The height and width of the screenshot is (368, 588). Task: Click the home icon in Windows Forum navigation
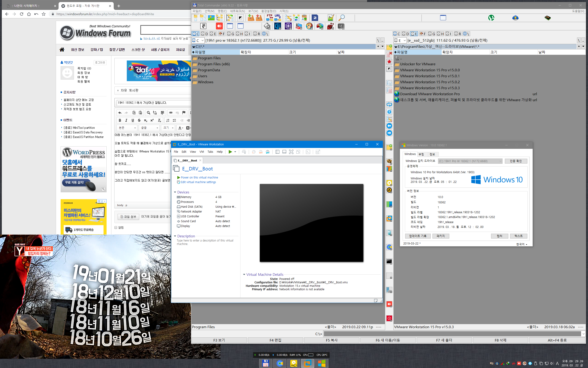(62, 50)
